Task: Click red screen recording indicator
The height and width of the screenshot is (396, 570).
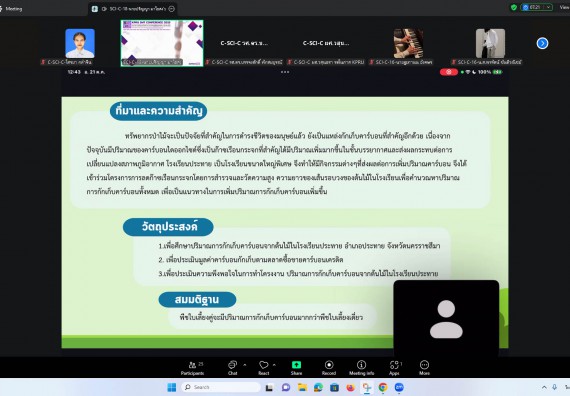Action: tap(449, 72)
